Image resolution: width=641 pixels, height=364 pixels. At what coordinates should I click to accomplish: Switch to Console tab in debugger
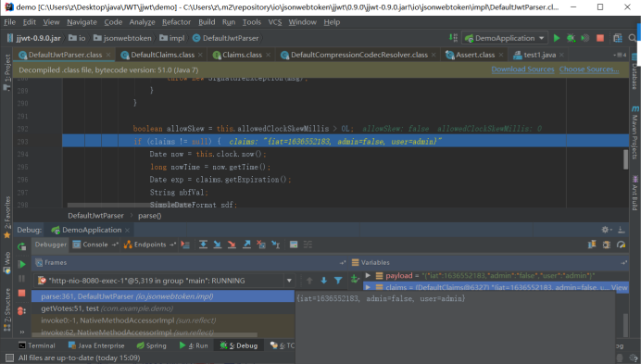(94, 245)
